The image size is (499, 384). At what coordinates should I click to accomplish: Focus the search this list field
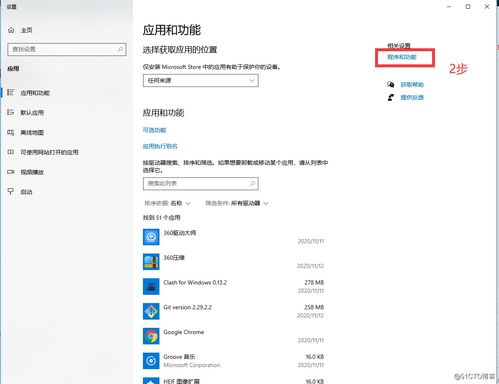point(201,184)
